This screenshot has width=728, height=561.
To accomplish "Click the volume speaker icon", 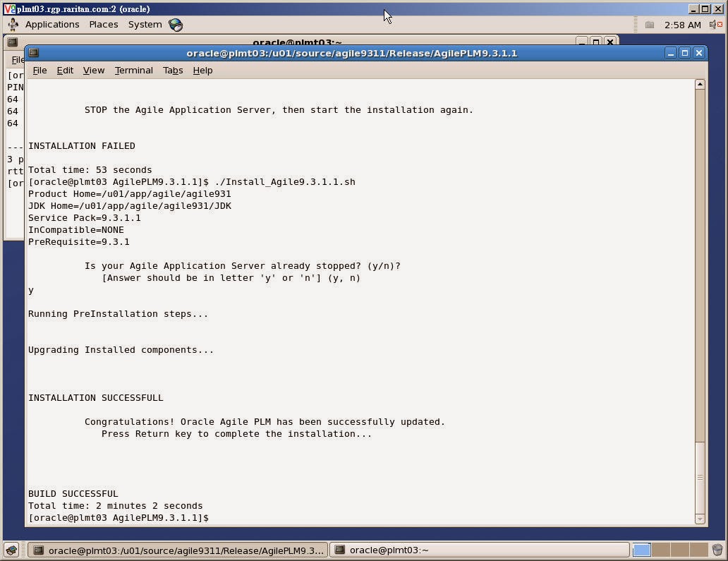I will (x=715, y=25).
